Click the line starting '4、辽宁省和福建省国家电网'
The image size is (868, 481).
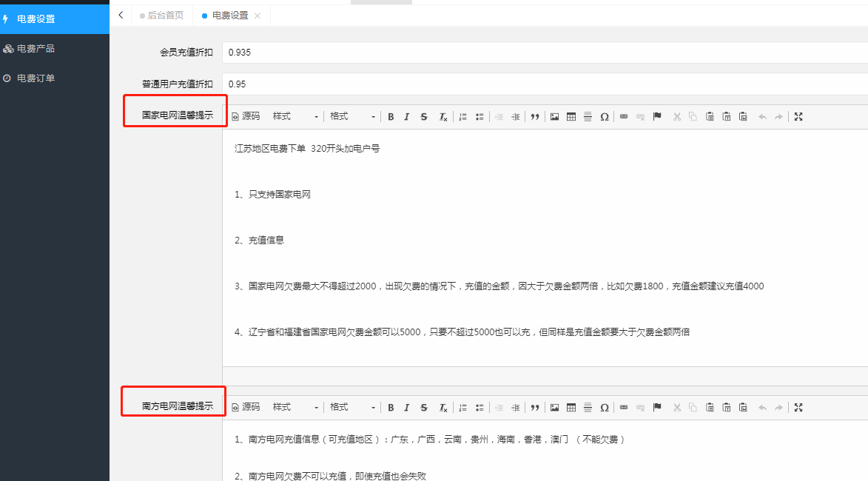tap(462, 332)
